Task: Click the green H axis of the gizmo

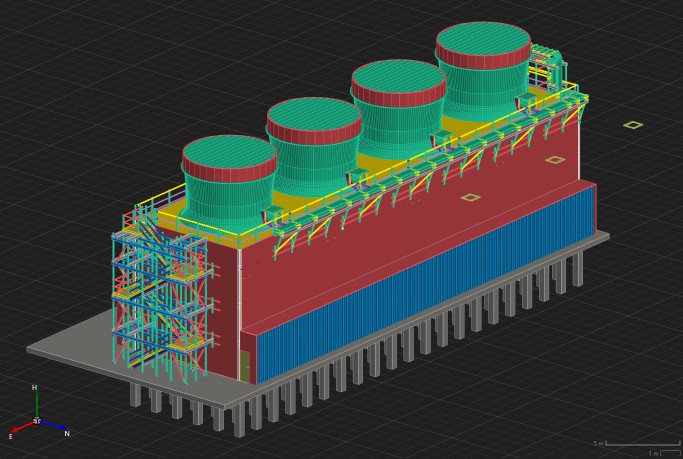Action: tap(37, 405)
